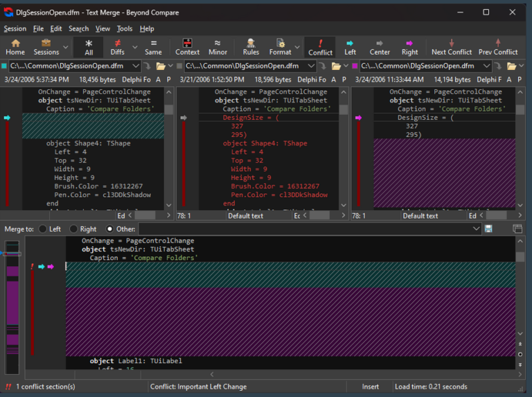Image resolution: width=532 pixels, height=397 pixels.
Task: Show only Diffs in the toolbar
Action: [118, 47]
